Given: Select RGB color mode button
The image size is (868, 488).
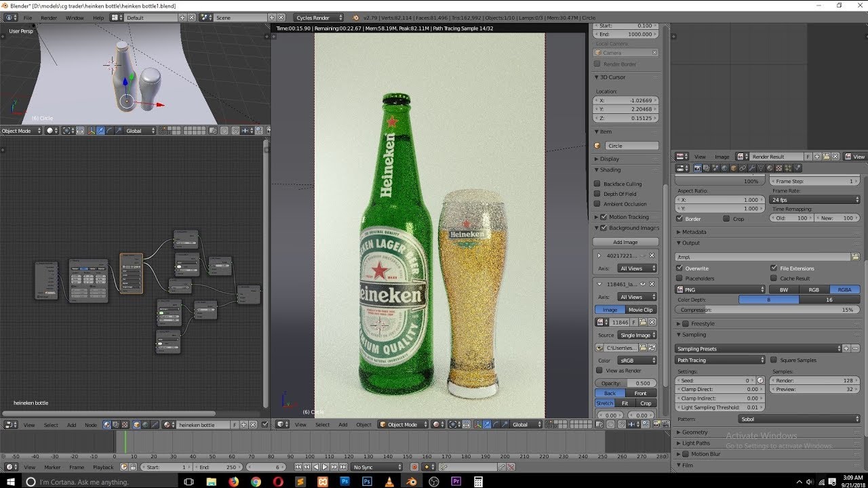Looking at the screenshot, I should click(x=814, y=289).
